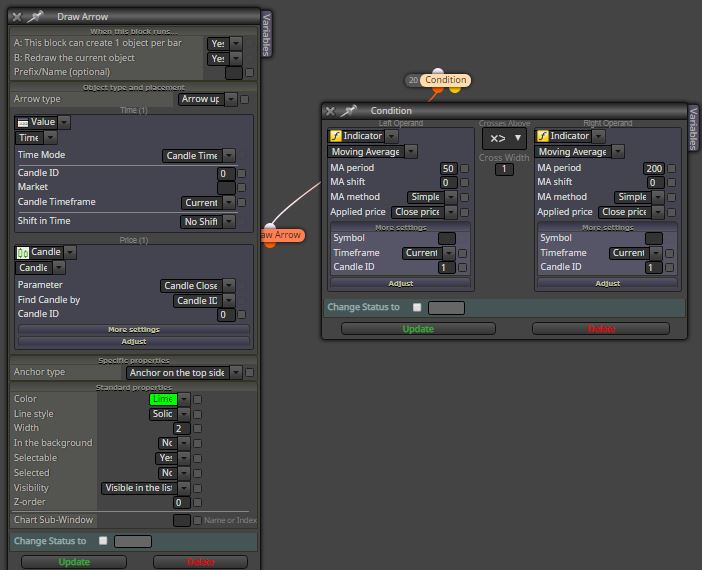Pin the Draw Arrow panel
The height and width of the screenshot is (570, 702).
(35, 17)
